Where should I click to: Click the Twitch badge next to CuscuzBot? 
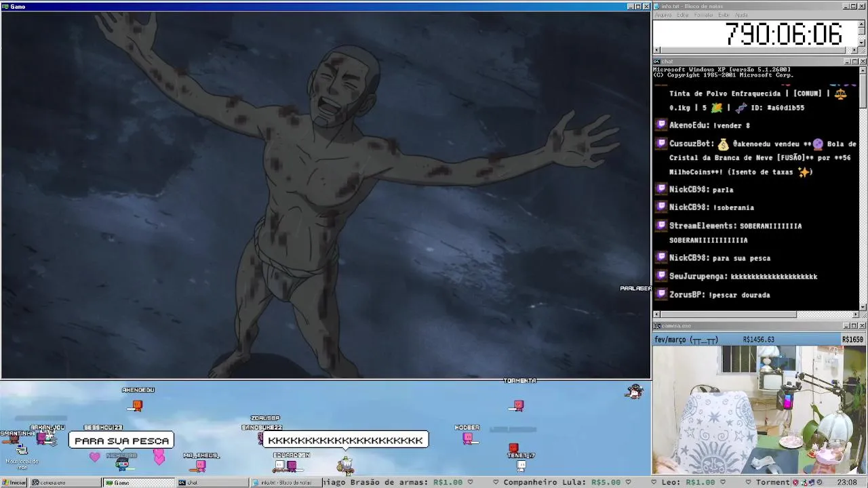tap(661, 143)
